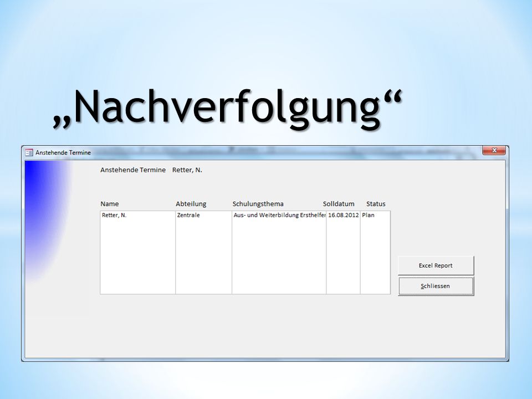Click the 'Schulungsthema' column header label

pyautogui.click(x=258, y=204)
